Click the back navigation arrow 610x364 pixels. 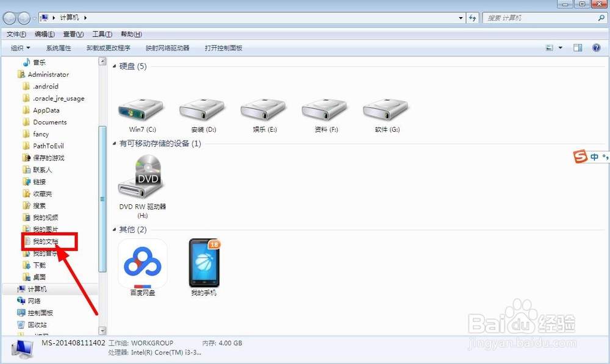pyautogui.click(x=9, y=18)
